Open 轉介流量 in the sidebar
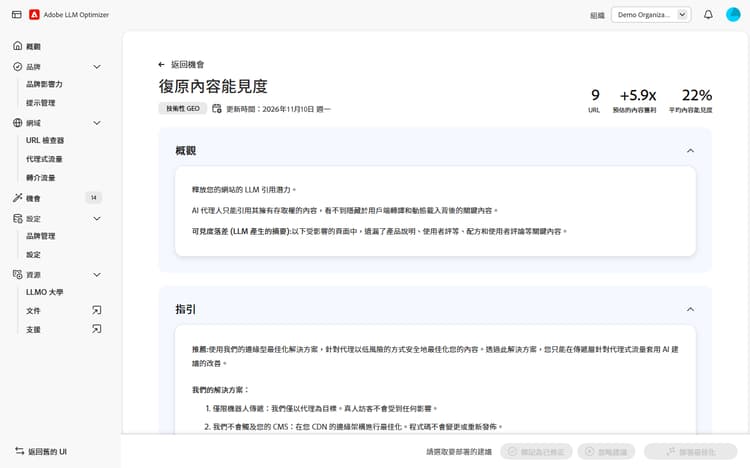Screen dimensions: 750x468 pos(41,178)
